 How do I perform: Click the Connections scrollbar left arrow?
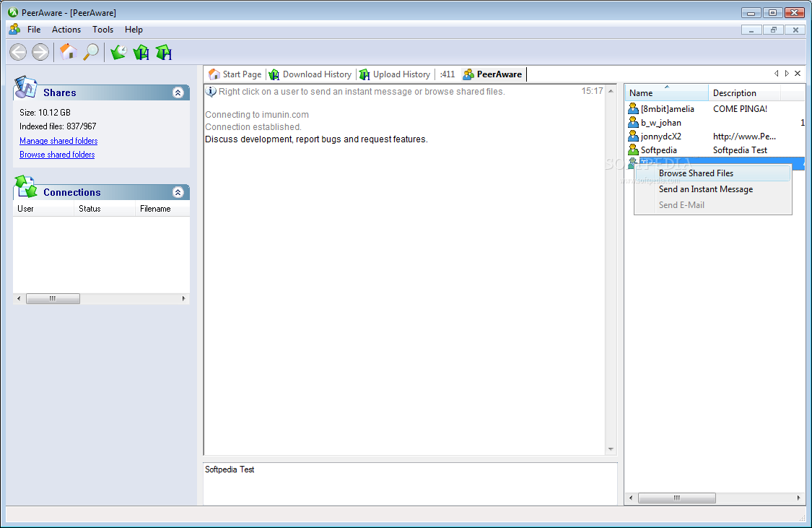coord(19,298)
